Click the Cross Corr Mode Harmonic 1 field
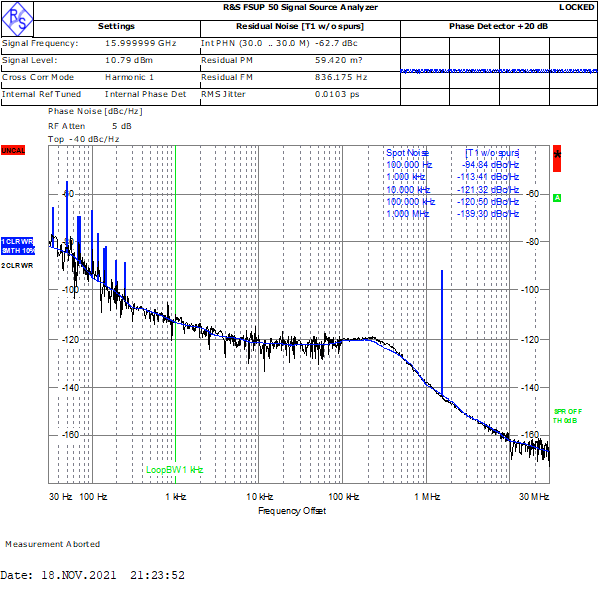Screen dimensions: 600x596 [x=129, y=77]
